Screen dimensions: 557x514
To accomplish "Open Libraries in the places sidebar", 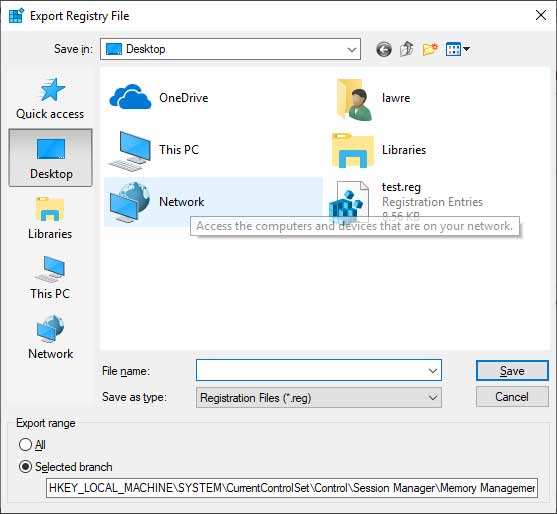I will (50, 218).
